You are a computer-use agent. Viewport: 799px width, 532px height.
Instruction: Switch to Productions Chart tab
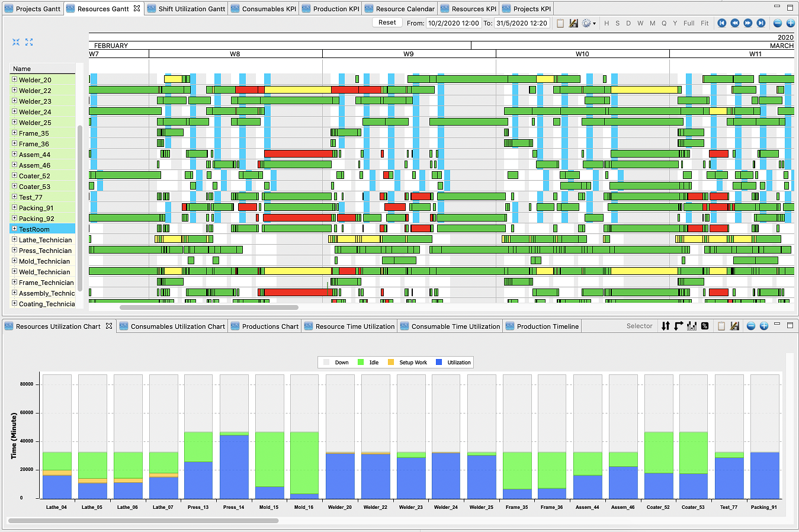265,326
